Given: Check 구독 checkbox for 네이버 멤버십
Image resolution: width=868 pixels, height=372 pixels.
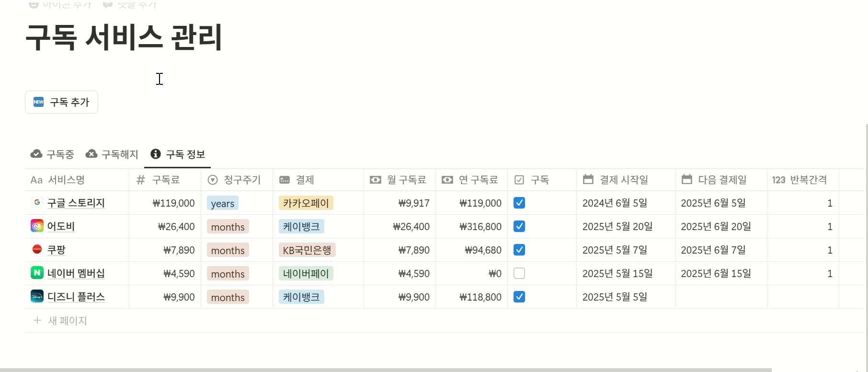Looking at the screenshot, I should coord(519,273).
